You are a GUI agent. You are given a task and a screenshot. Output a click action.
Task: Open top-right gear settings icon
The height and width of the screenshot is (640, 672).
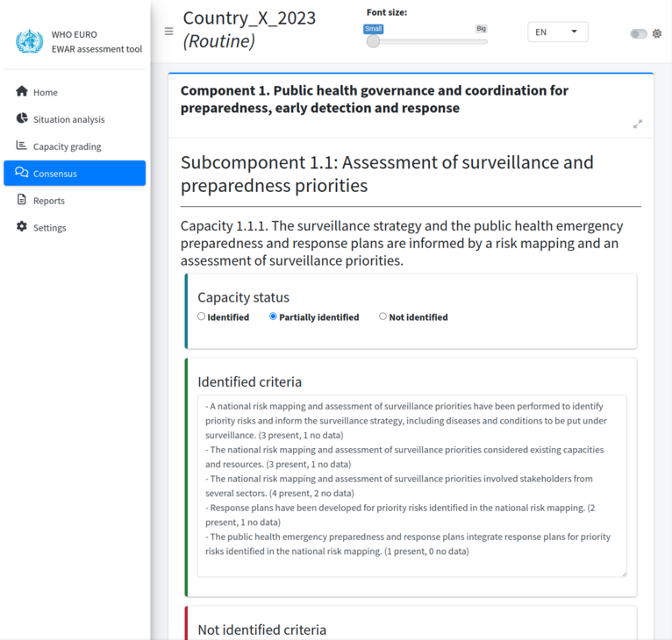click(657, 33)
